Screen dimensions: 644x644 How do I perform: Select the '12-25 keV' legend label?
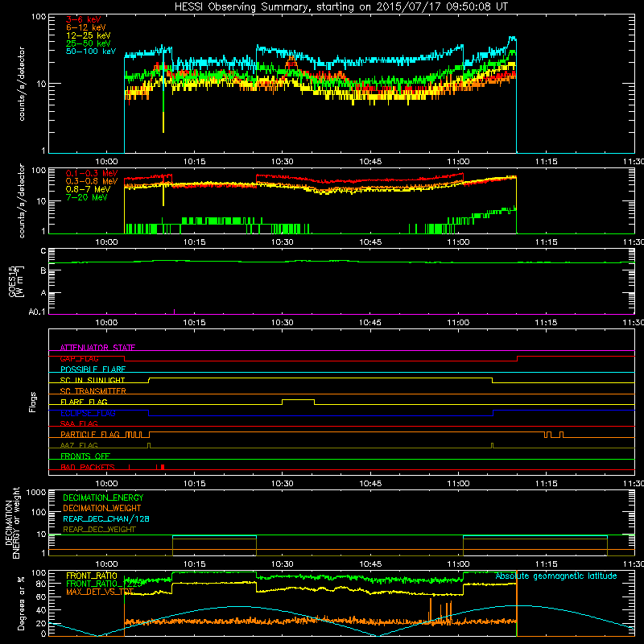[88, 35]
